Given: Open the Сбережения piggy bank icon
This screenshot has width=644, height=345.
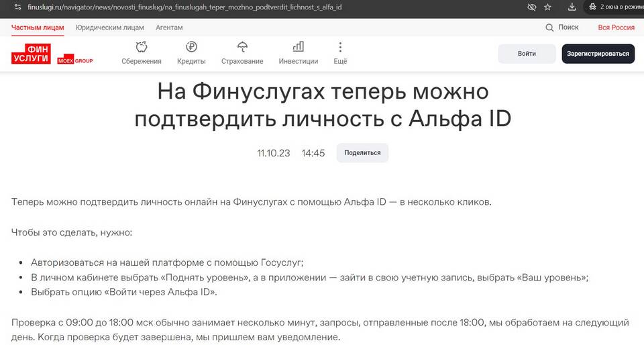Looking at the screenshot, I should [x=142, y=47].
